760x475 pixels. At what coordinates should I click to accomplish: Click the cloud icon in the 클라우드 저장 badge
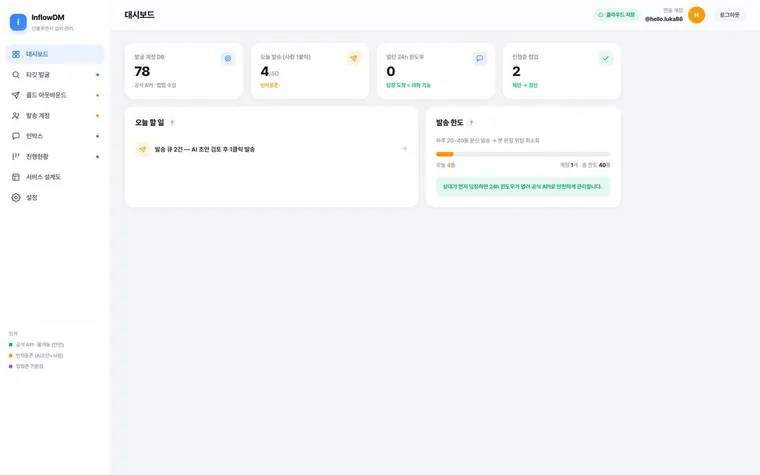click(601, 15)
